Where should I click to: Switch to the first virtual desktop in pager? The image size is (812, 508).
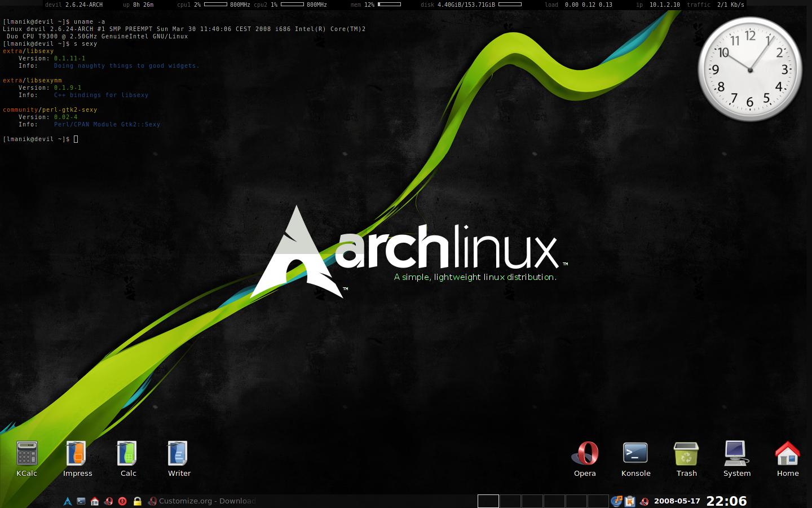pyautogui.click(x=488, y=501)
